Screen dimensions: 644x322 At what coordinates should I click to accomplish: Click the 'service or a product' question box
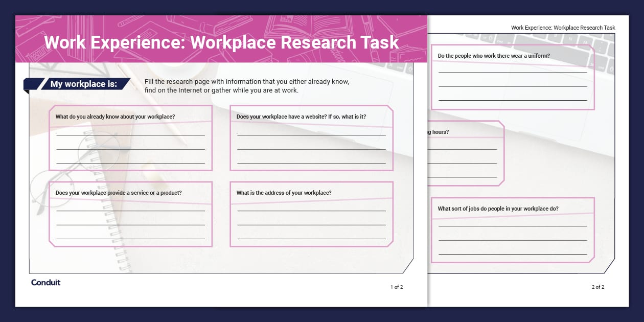coord(130,214)
